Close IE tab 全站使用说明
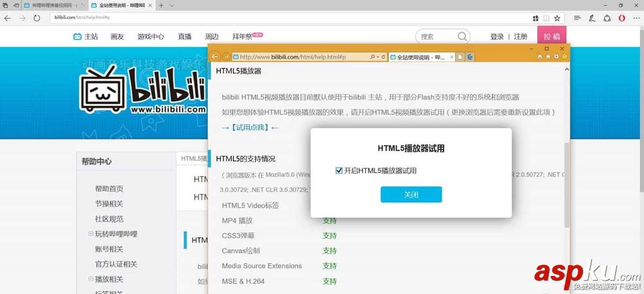 452,57
